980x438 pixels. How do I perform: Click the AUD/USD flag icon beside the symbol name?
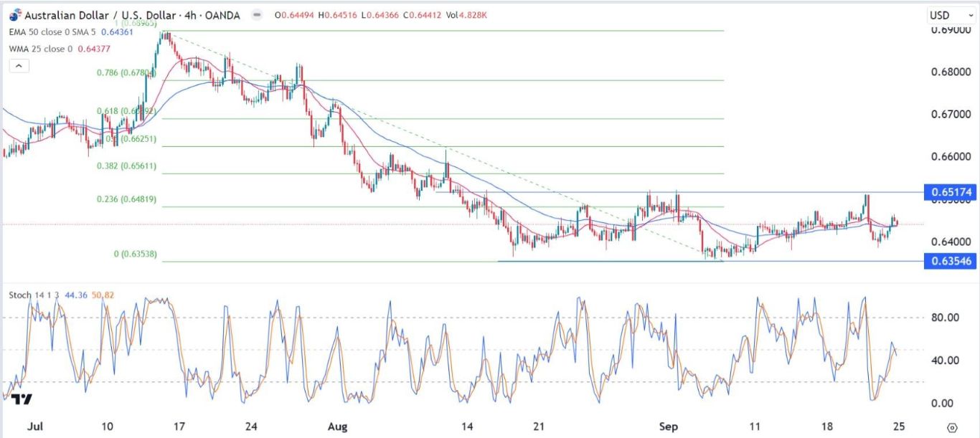tap(16, 14)
